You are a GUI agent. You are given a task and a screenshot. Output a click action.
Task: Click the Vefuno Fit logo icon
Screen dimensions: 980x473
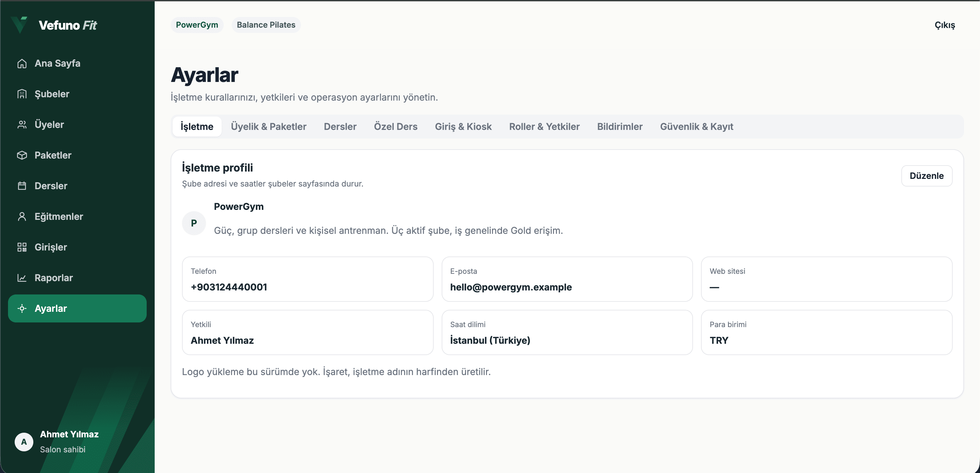tap(19, 25)
